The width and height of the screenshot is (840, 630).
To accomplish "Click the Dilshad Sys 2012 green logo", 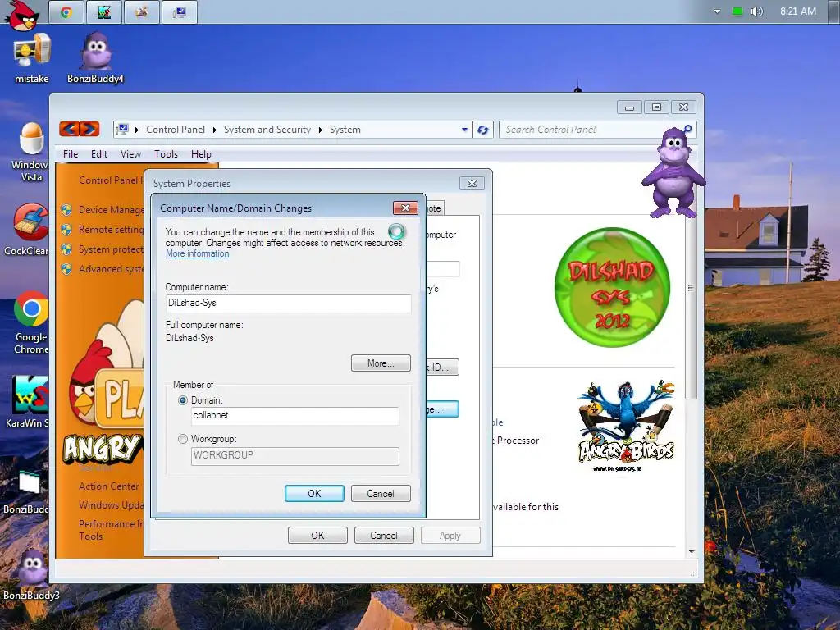I will point(612,286).
